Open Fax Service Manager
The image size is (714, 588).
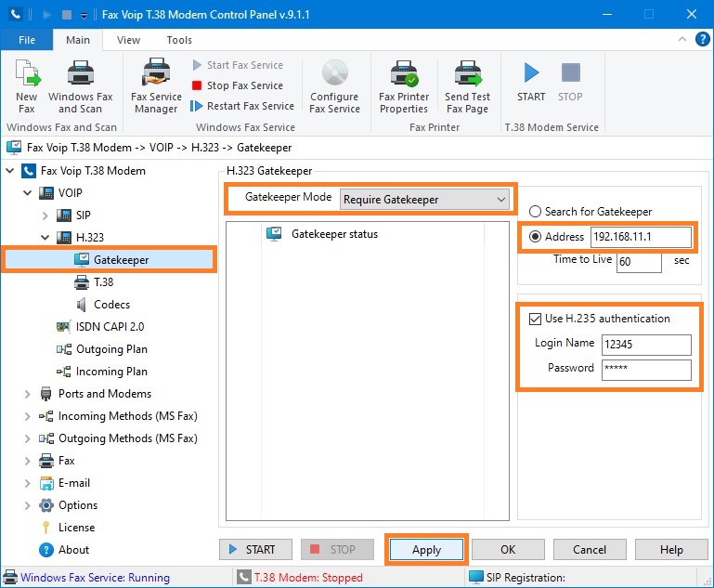156,86
